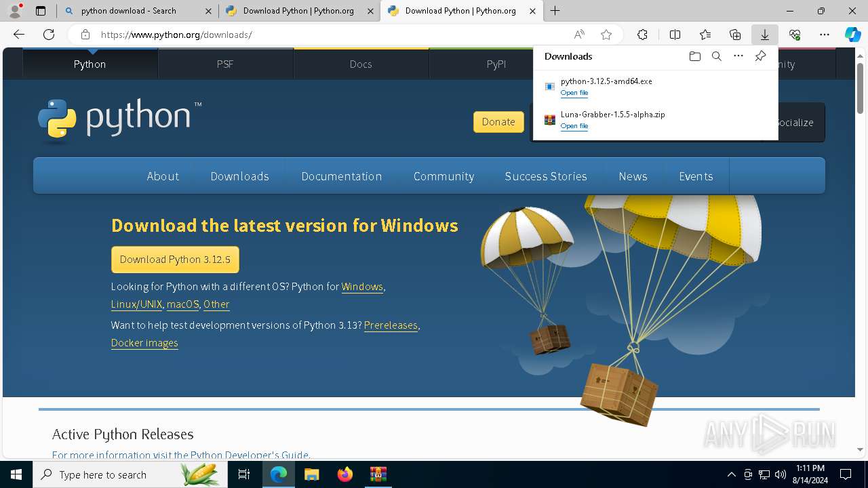Open the Extensions puzzle icon
The image size is (868, 488).
tap(642, 35)
